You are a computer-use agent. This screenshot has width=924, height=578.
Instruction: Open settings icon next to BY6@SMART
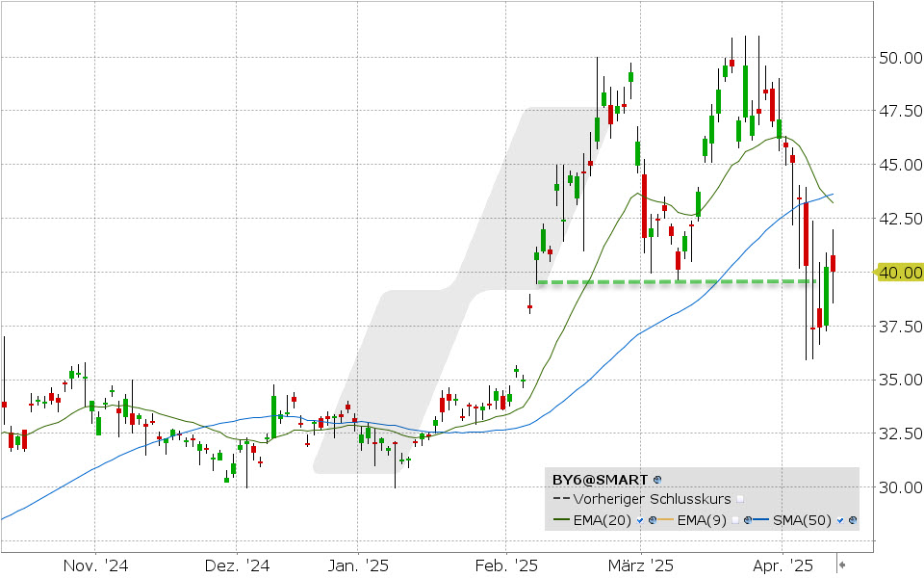(657, 480)
